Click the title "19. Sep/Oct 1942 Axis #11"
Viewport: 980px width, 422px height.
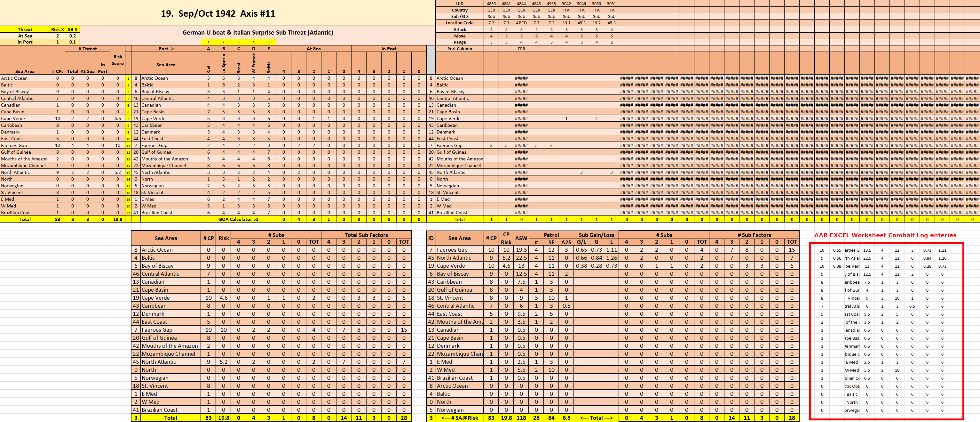[x=217, y=13]
